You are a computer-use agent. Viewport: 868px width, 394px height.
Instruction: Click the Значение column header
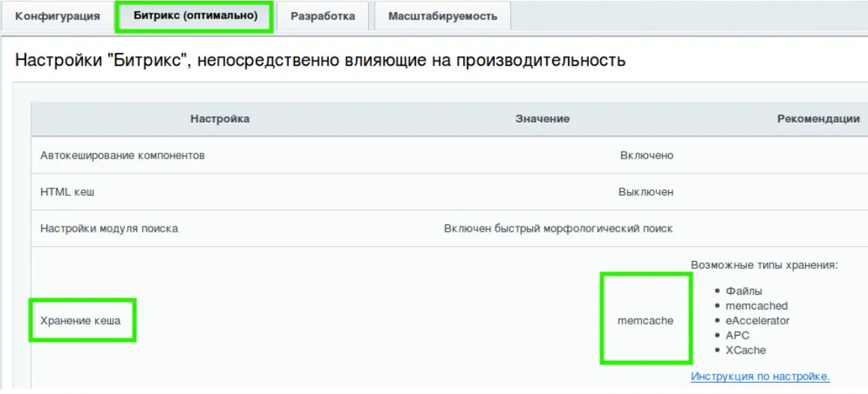tap(542, 119)
